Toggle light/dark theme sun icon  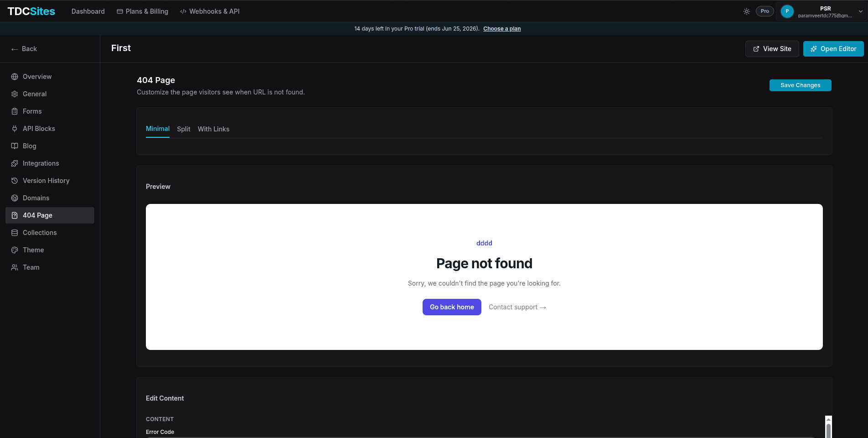coord(747,11)
